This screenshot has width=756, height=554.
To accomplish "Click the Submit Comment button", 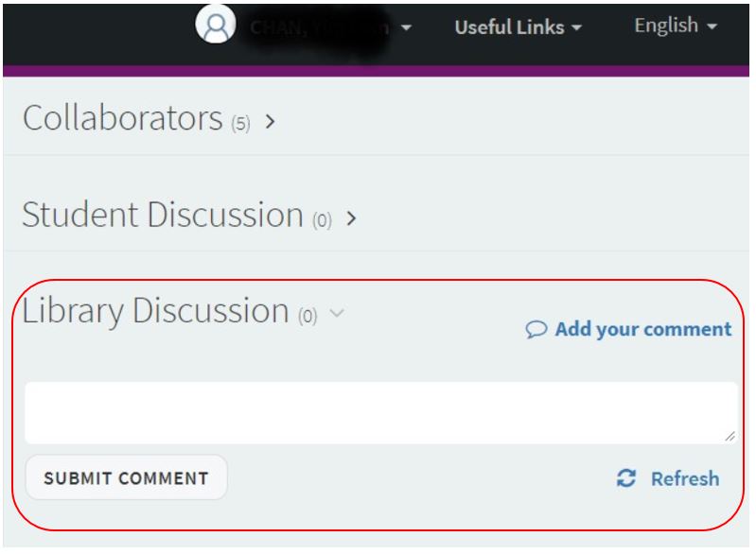I will [x=126, y=477].
